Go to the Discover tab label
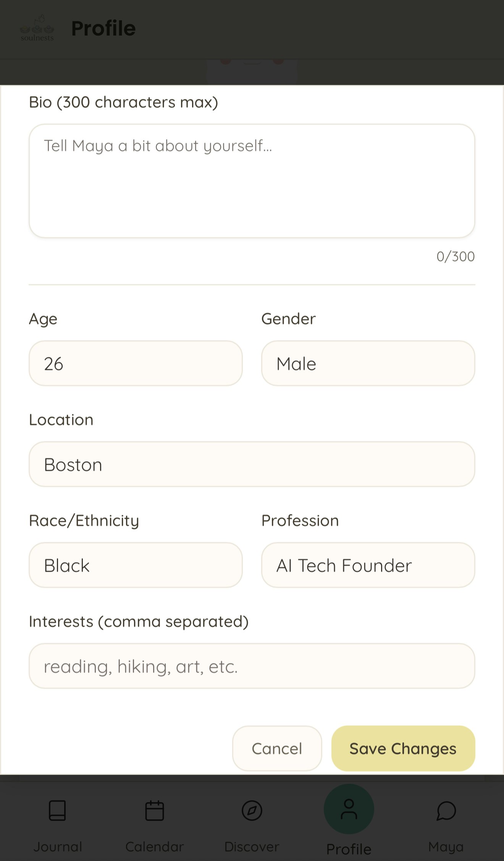 (252, 847)
